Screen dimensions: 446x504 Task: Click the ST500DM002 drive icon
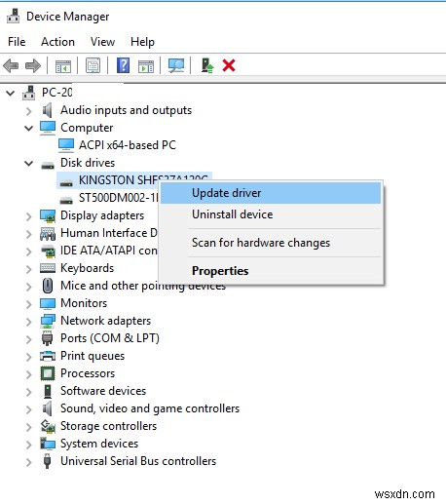pos(66,201)
